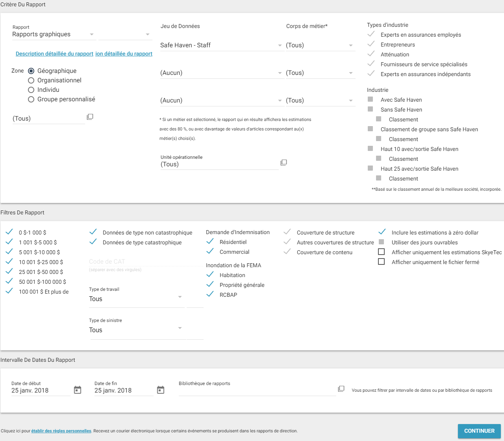Toggle the Résidentiel claim checkmark
504x441 pixels.
coord(210,242)
